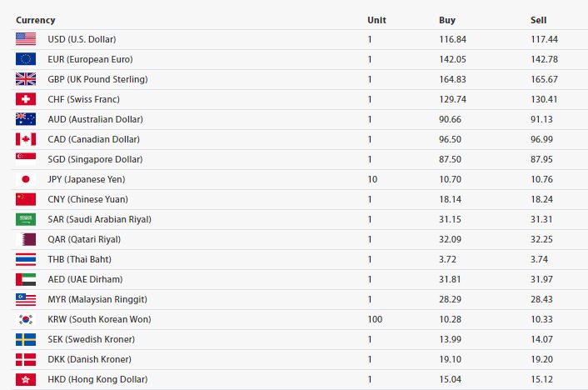Select the Swedish flag icon

[26, 339]
